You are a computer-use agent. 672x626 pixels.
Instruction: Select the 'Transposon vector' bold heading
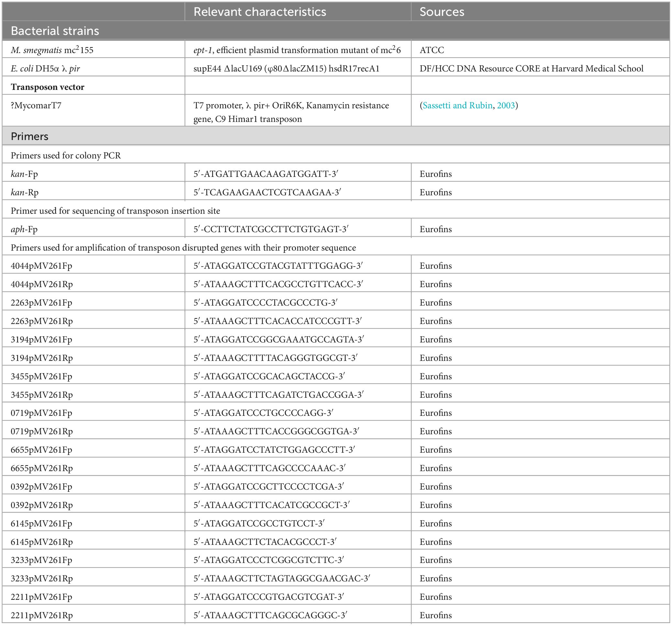(x=47, y=87)
